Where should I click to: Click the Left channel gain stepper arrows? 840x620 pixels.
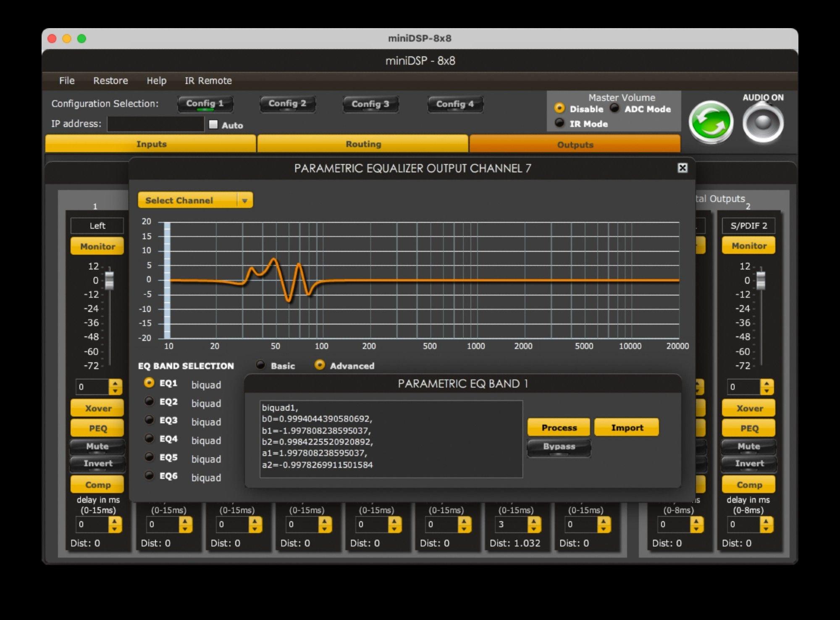pyautogui.click(x=115, y=387)
